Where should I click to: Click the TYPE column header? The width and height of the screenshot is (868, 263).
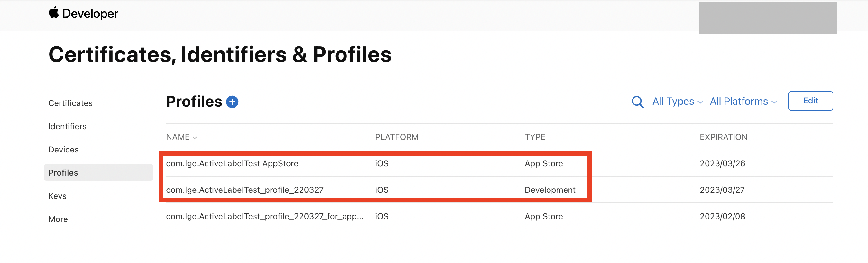535,137
